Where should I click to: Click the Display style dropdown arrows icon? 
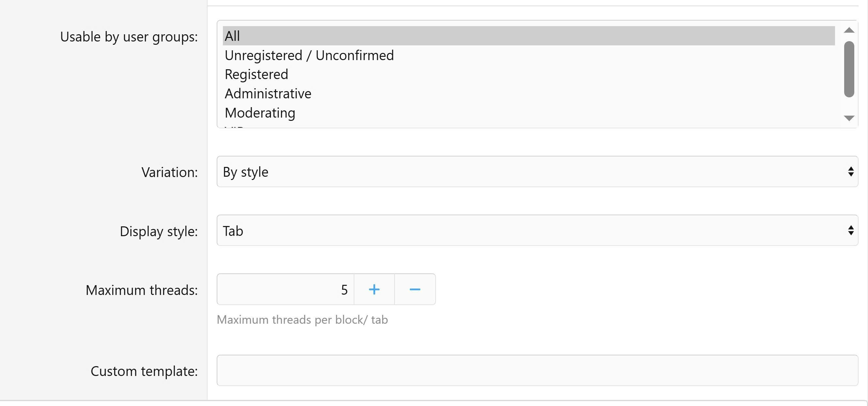851,230
